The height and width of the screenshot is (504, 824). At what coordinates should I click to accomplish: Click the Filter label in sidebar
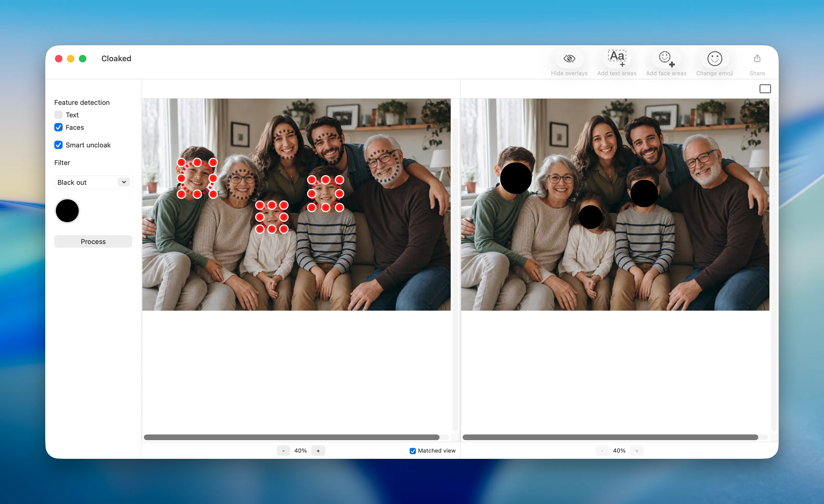coord(62,163)
